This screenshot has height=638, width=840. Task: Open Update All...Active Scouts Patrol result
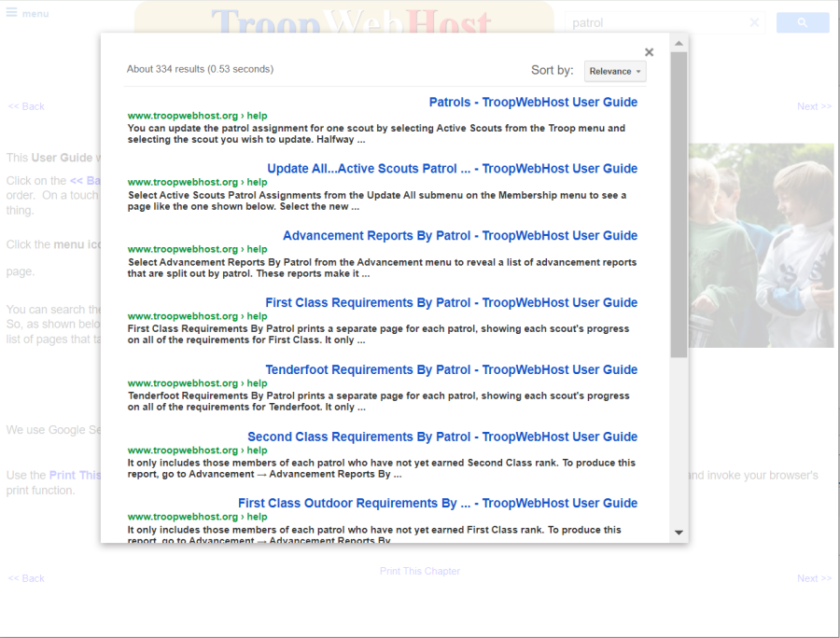coord(452,169)
